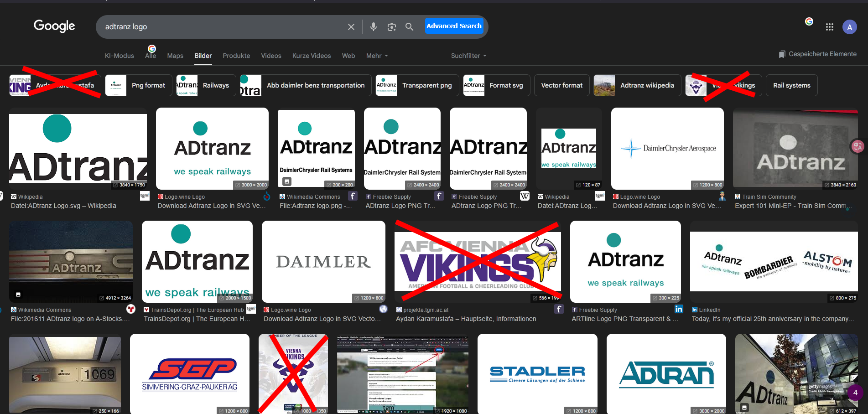The height and width of the screenshot is (414, 868).
Task: Open the ADTRAN logo thumbnail
Action: [666, 374]
